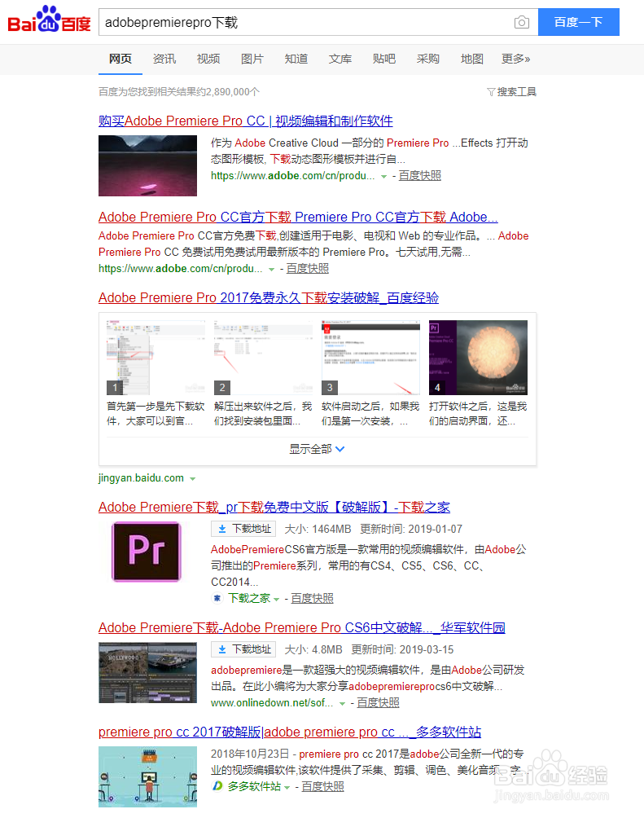Screen dimensions: 644x818
Task: Open step 4 Premiere splash thumbnail
Action: click(478, 358)
